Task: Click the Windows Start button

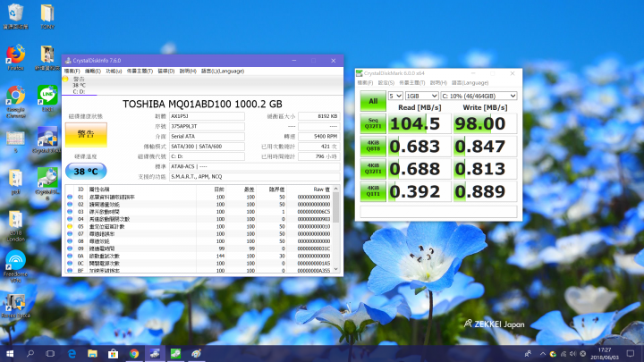Action: point(10,353)
